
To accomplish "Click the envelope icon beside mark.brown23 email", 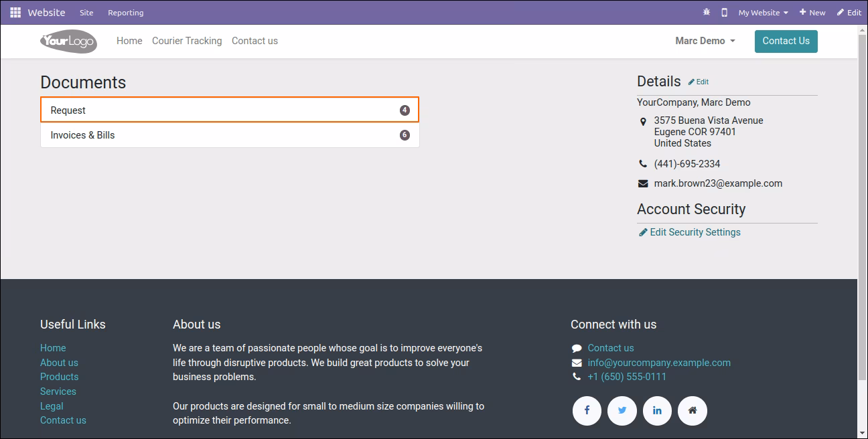I will (x=643, y=183).
